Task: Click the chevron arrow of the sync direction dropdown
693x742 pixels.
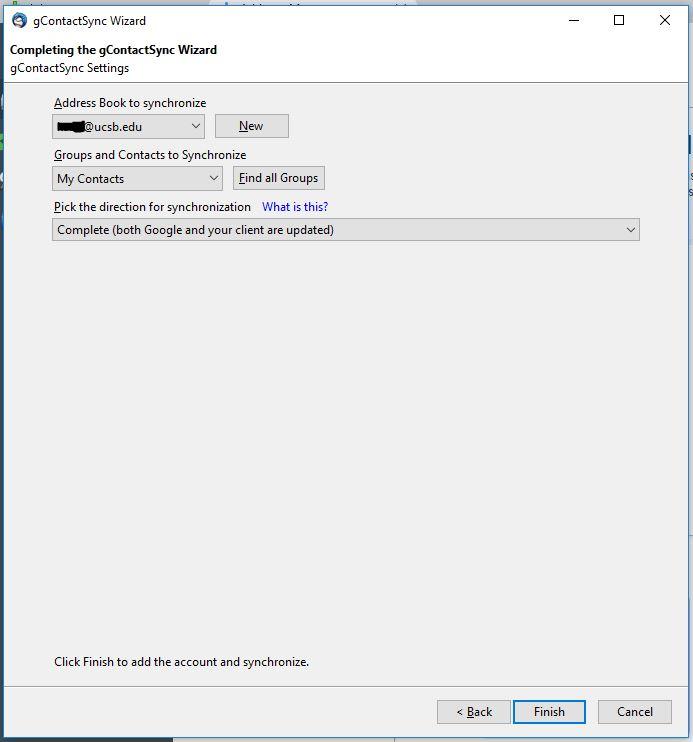Action: tap(631, 230)
